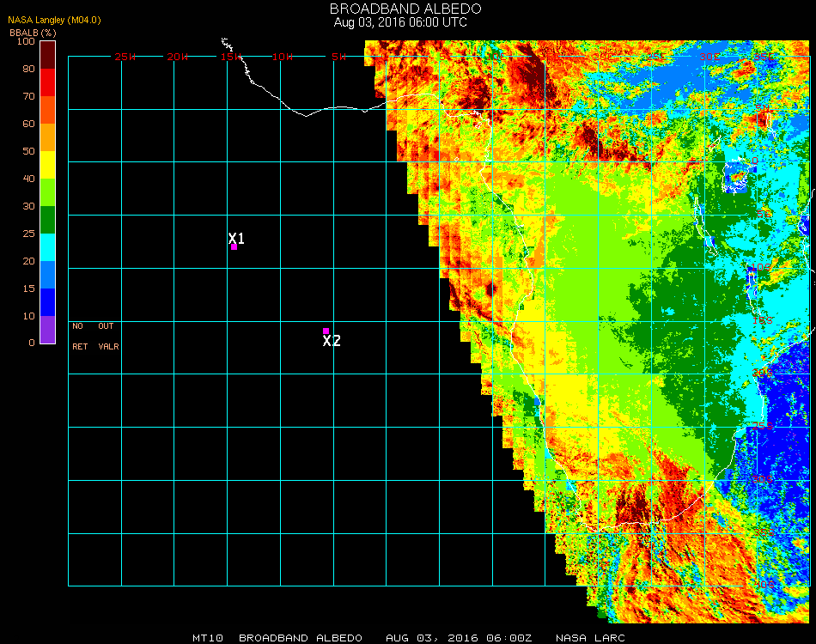
Task: Click the Aug 03, 2016 06:00 UTC timestamp
Action: [400, 22]
